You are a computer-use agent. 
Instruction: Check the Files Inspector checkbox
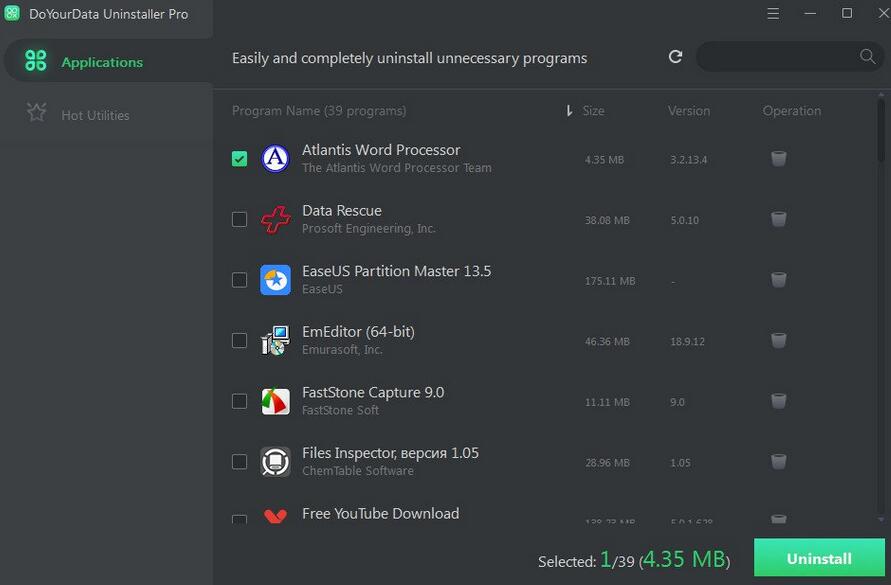click(239, 462)
